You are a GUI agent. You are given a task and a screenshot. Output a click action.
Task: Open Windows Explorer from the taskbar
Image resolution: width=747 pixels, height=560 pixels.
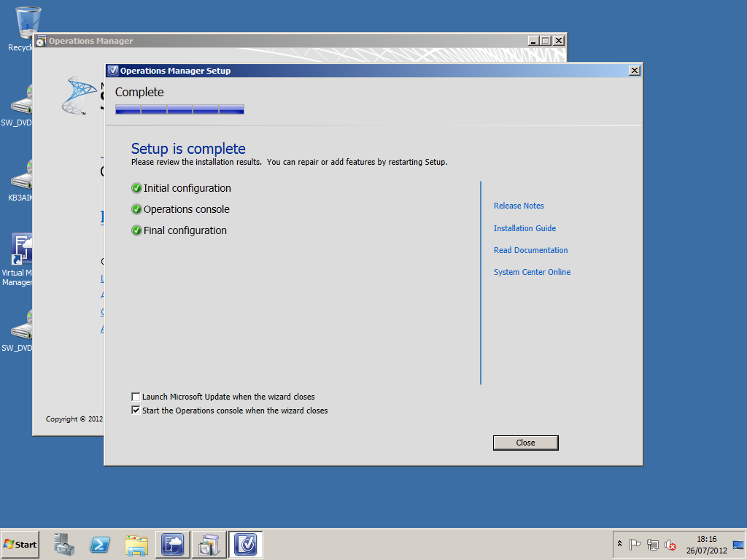(x=136, y=544)
